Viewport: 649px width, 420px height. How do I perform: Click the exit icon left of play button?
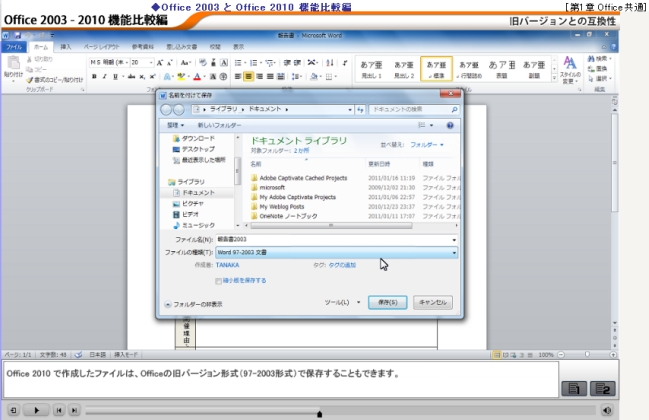tap(13, 410)
